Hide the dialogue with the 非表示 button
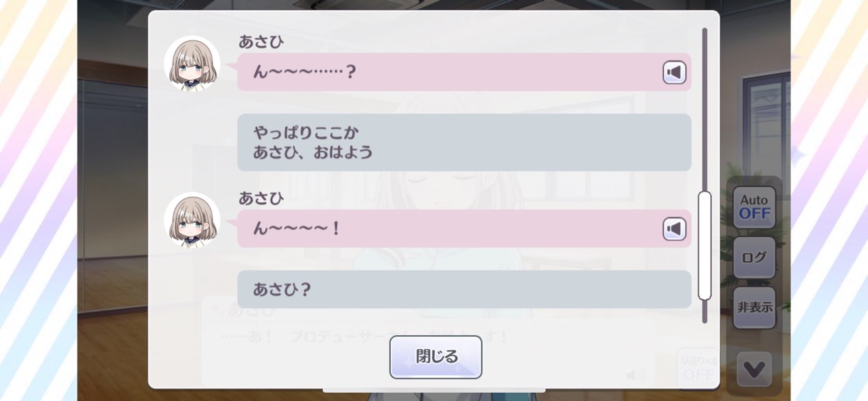This screenshot has width=868, height=401. pyautogui.click(x=754, y=308)
